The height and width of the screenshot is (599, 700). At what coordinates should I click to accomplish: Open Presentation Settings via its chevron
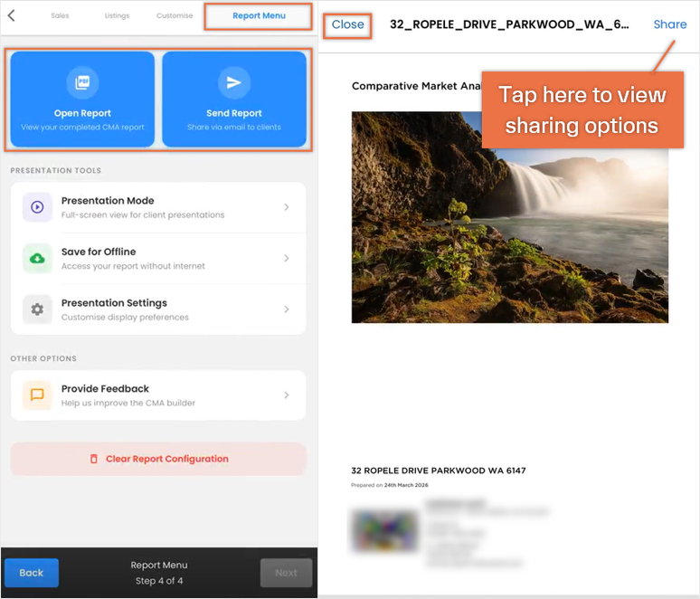pyautogui.click(x=287, y=309)
